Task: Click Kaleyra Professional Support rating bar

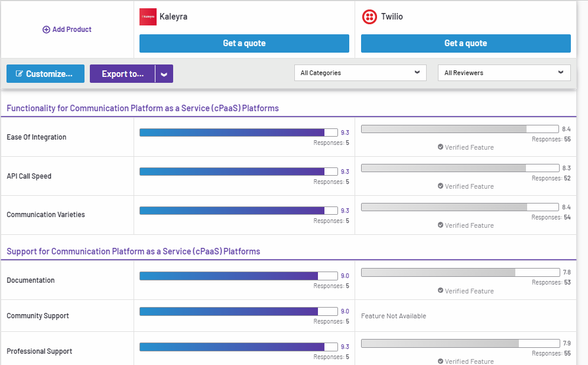Action: (x=239, y=347)
